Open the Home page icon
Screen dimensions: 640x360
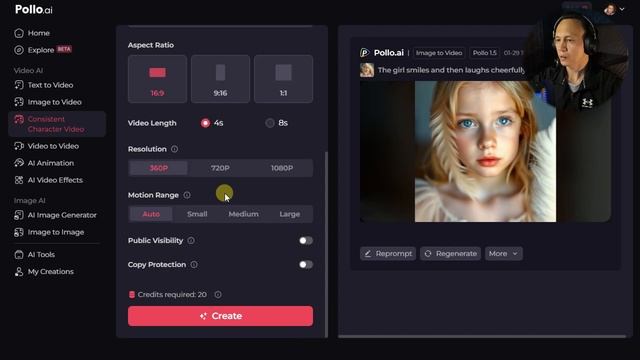pos(19,33)
